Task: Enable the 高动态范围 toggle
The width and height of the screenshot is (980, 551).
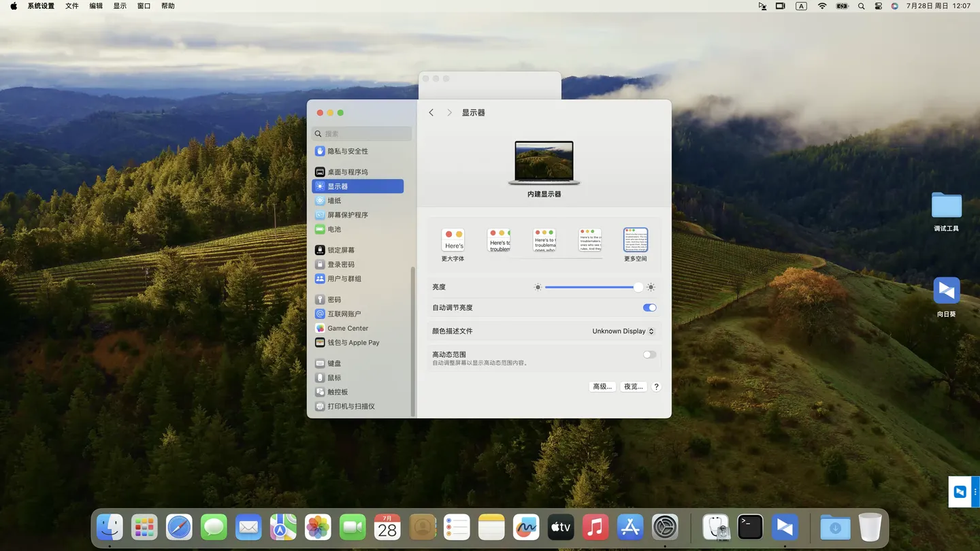Action: tap(649, 354)
